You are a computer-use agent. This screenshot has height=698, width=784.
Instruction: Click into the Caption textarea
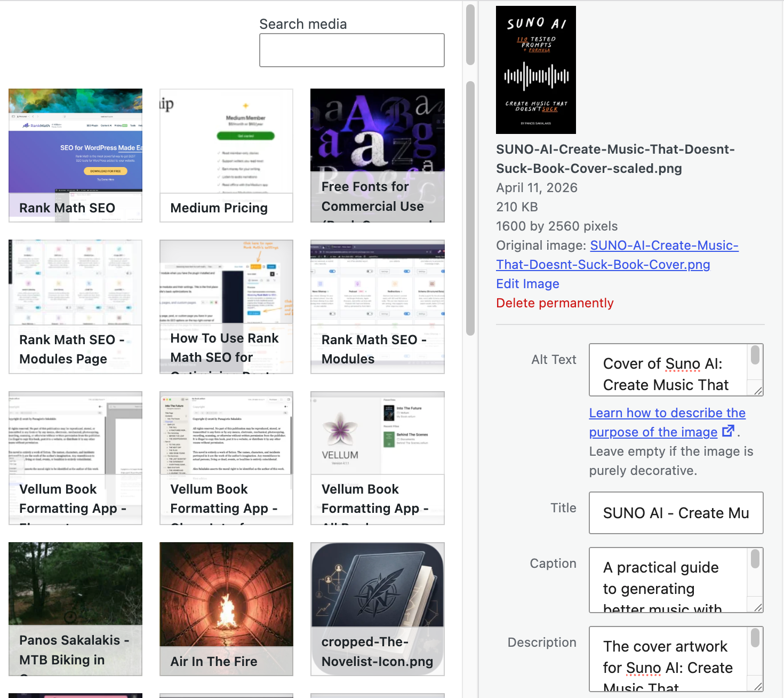[x=668, y=580]
